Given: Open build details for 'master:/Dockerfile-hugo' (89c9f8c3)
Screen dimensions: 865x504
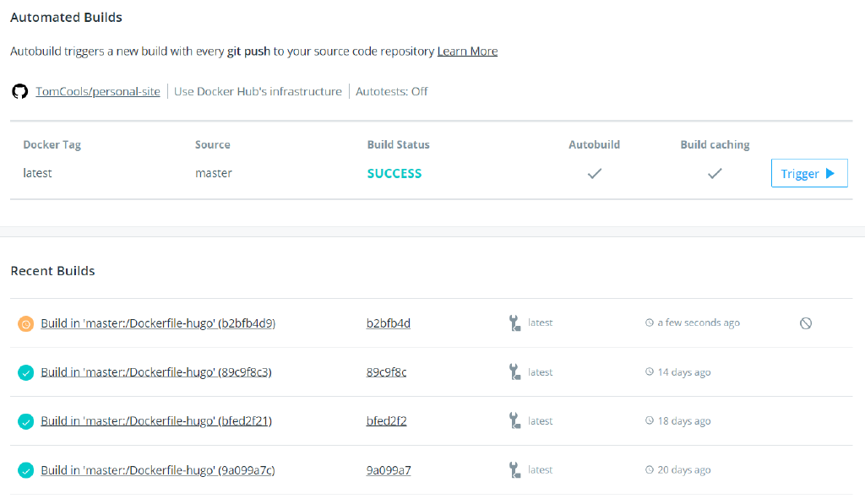Looking at the screenshot, I should click(x=156, y=371).
